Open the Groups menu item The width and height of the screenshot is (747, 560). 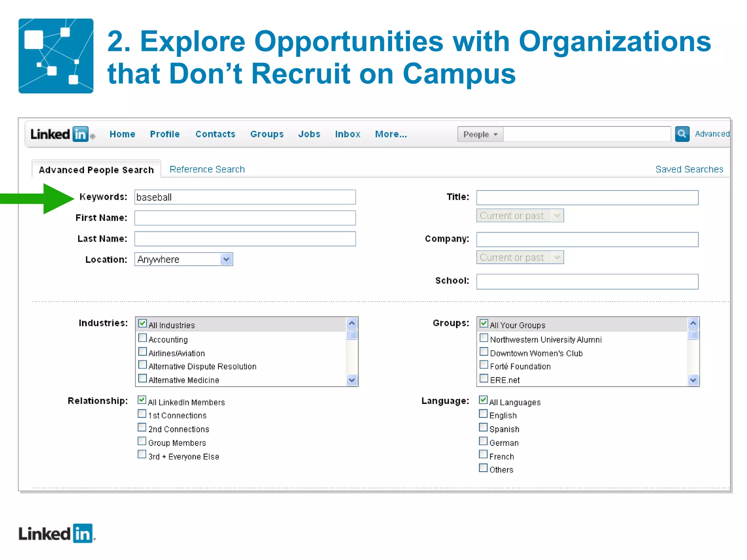(x=267, y=134)
